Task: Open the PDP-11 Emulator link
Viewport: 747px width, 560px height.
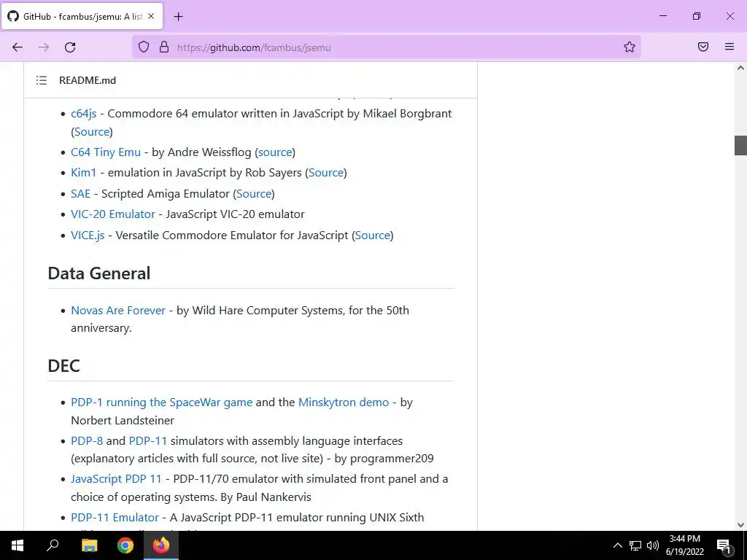Action: (115, 517)
